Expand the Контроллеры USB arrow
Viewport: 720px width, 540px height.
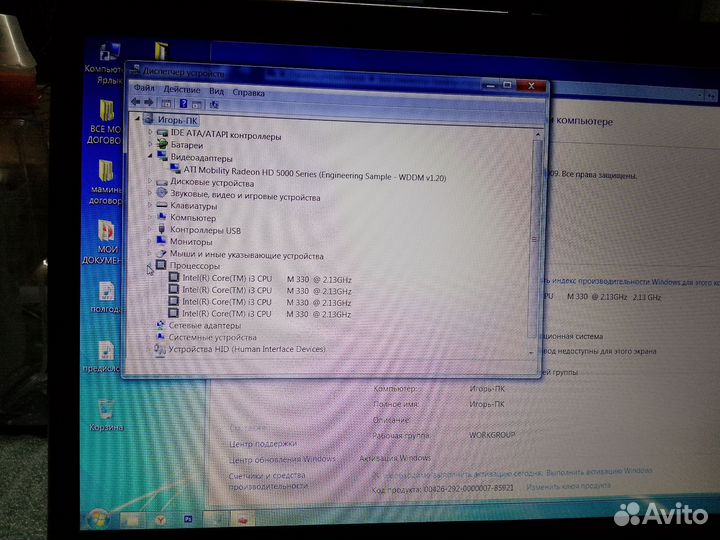click(150, 229)
